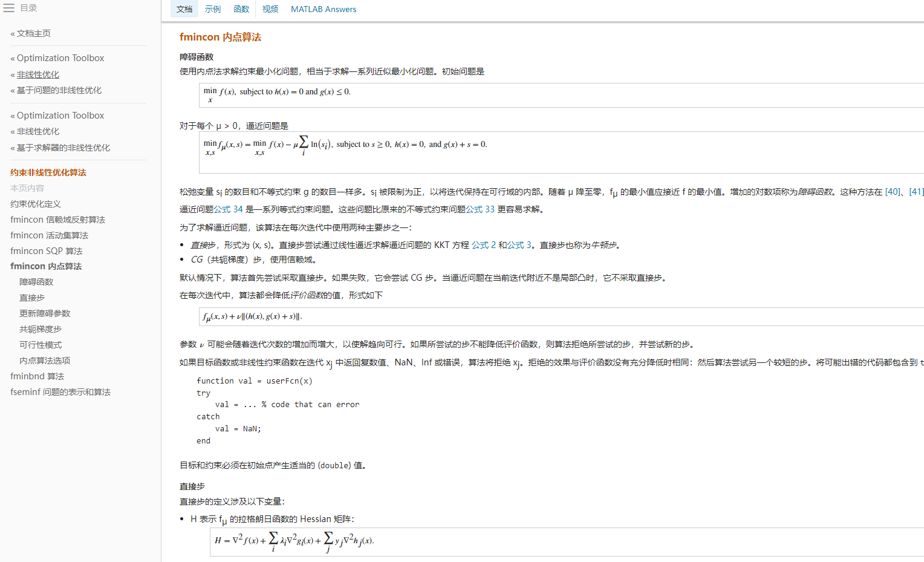Image resolution: width=924 pixels, height=562 pixels.
Task: Go back to 文档主页
Action: tap(33, 33)
